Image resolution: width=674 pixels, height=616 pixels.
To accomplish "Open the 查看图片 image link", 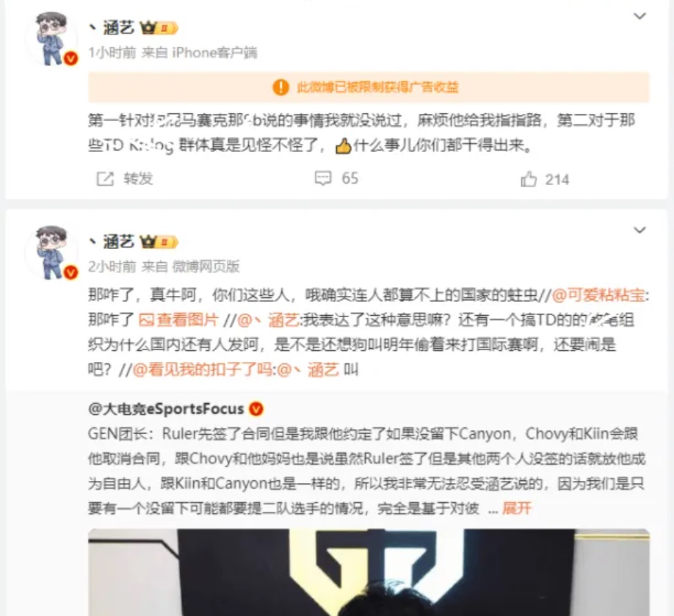I will click(x=178, y=319).
